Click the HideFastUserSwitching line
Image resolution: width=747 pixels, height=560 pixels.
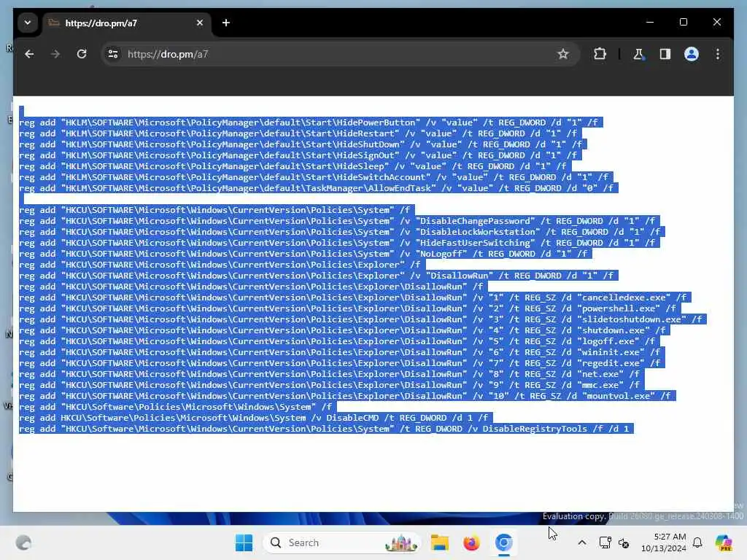coord(339,243)
